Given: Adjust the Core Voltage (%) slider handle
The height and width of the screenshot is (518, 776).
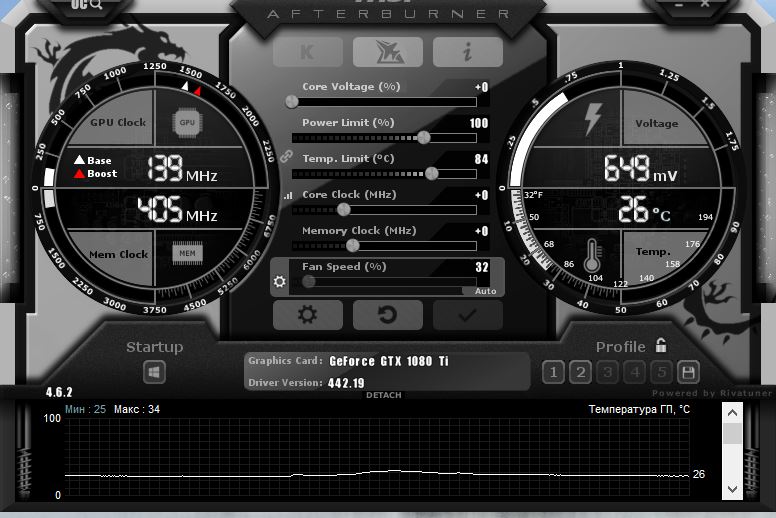Looking at the screenshot, I should pos(292,102).
